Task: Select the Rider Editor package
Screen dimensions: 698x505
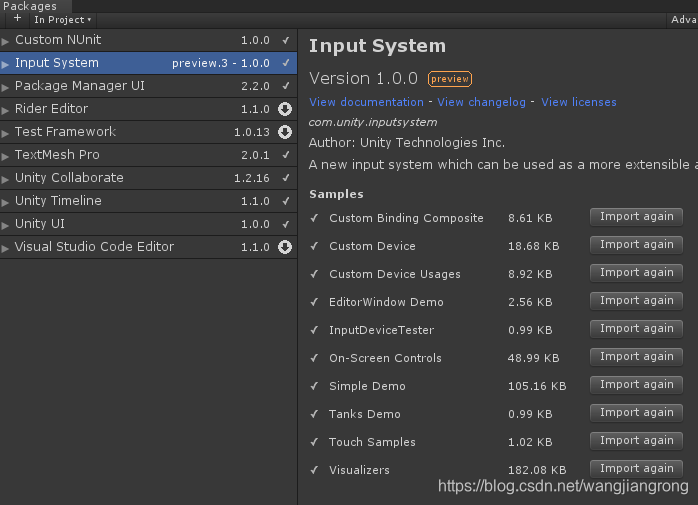Action: point(148,109)
